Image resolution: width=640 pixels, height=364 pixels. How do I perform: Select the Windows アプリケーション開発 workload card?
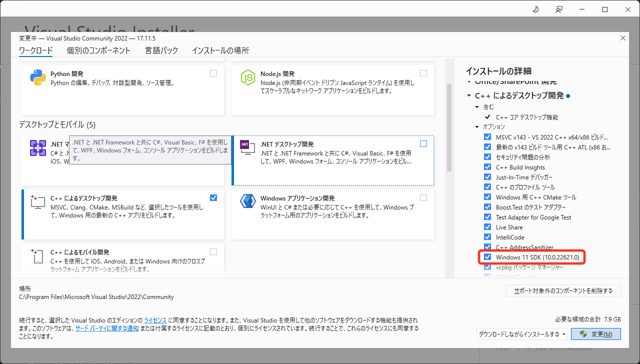click(x=333, y=214)
